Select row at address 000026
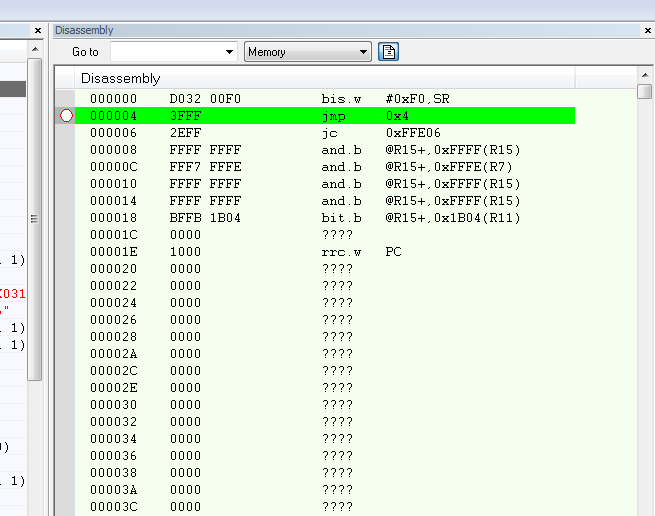This screenshot has width=655, height=516. point(325,320)
